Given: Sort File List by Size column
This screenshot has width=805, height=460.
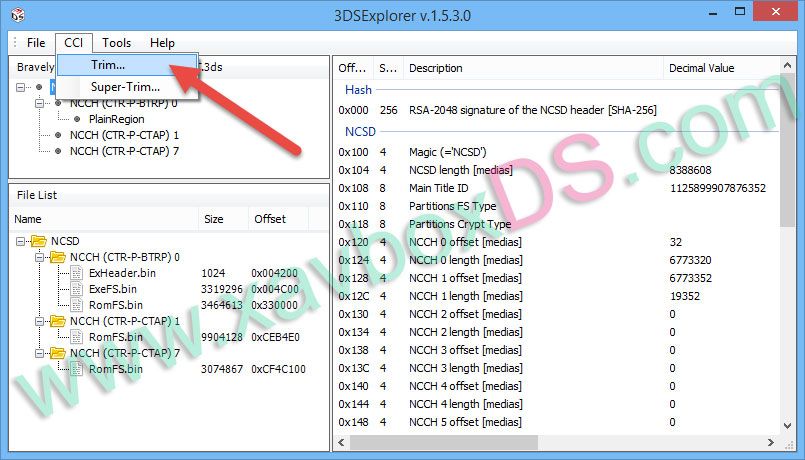Looking at the screenshot, I should pos(223,219).
